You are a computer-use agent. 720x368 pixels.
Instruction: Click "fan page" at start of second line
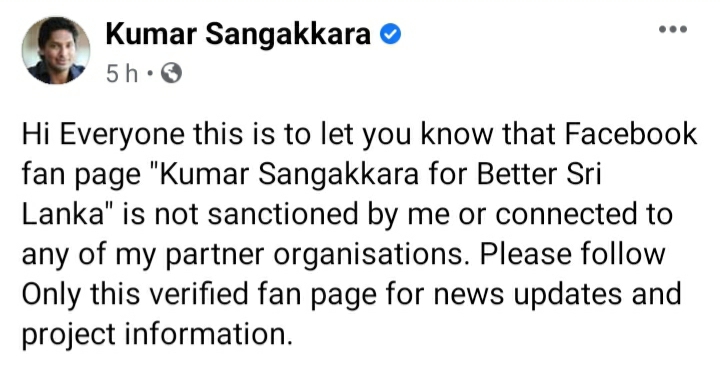(x=81, y=177)
